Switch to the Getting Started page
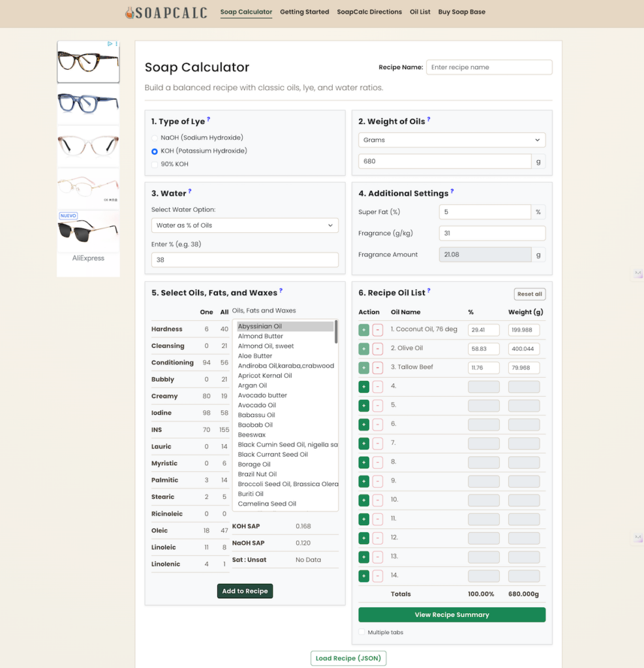The image size is (644, 668). coord(304,11)
